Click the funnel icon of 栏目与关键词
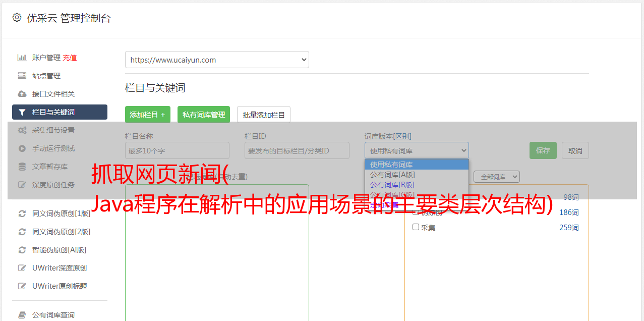Screen dimensions: 644x321 click(x=22, y=112)
